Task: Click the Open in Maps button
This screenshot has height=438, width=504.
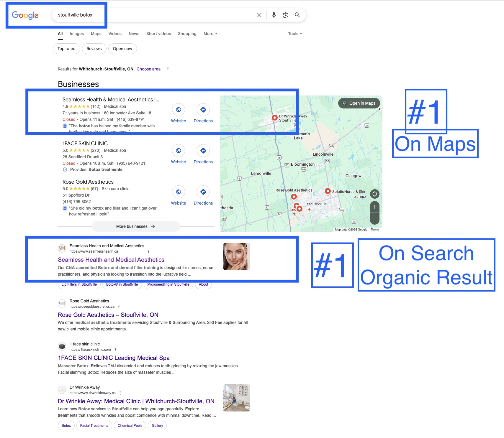Action: coord(359,103)
